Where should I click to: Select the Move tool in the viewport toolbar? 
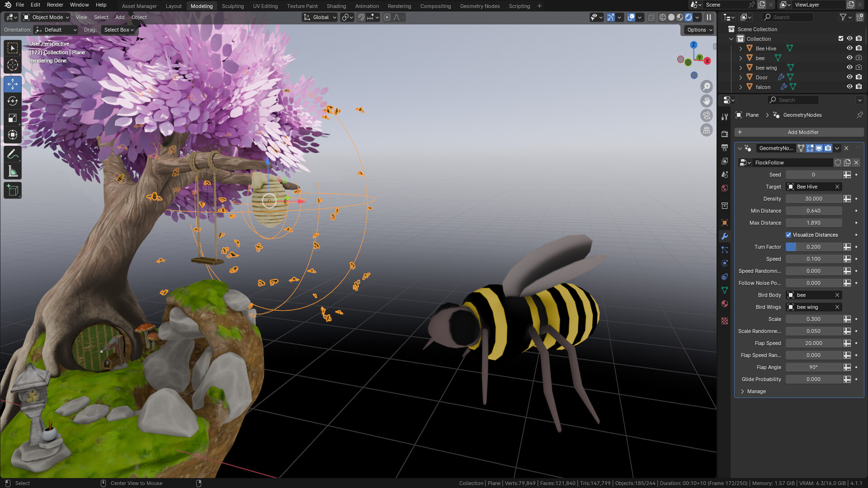click(x=12, y=84)
